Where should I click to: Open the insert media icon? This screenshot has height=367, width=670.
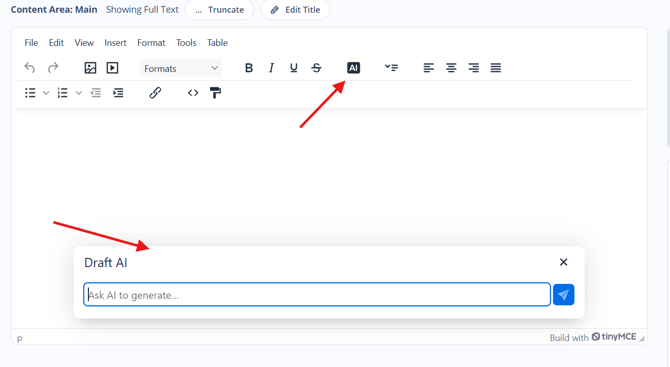click(112, 68)
